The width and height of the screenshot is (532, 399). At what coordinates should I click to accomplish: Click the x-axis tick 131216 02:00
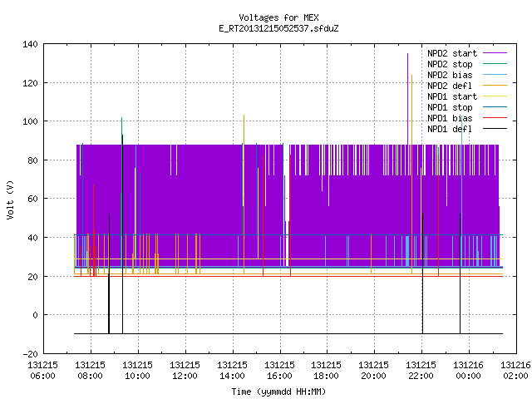coord(515,371)
